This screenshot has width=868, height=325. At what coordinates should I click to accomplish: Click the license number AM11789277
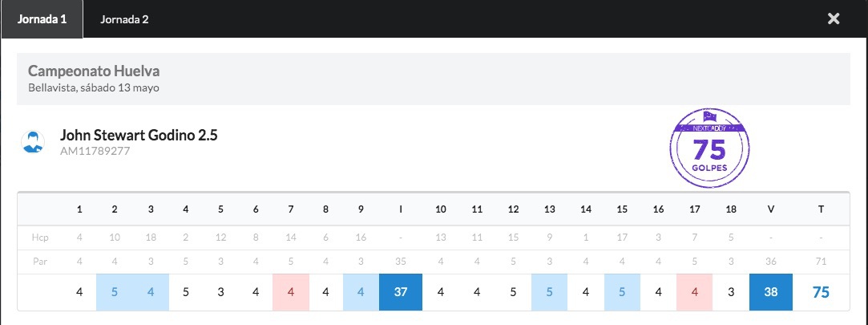pyautogui.click(x=95, y=151)
